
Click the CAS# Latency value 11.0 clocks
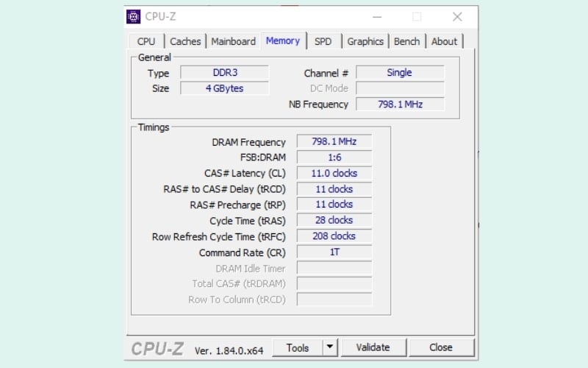[x=334, y=173]
